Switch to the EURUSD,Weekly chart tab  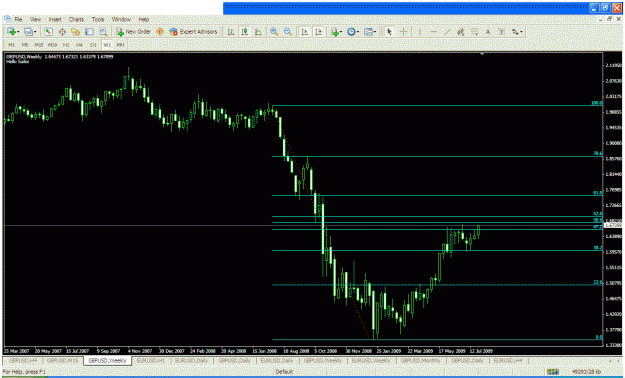point(371,360)
